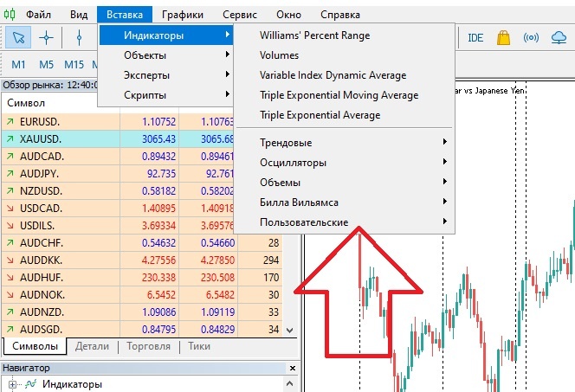
Task: Expand the Билла Вильямса group
Action: [344, 202]
